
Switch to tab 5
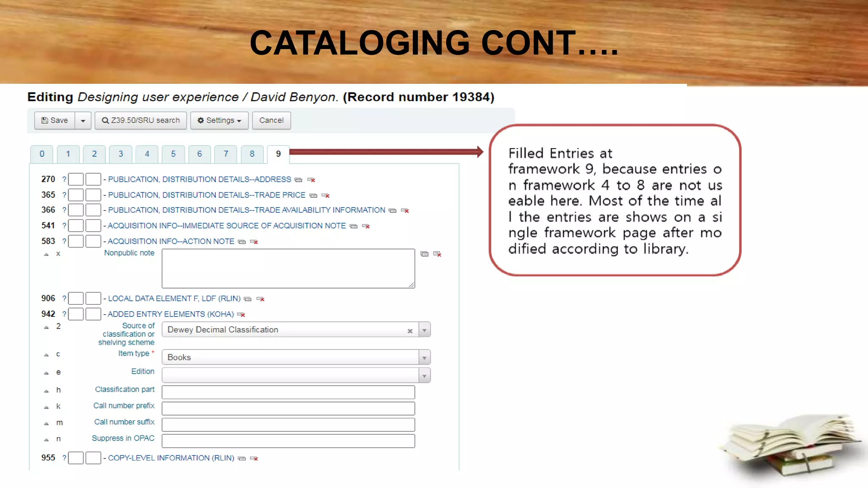[173, 154]
